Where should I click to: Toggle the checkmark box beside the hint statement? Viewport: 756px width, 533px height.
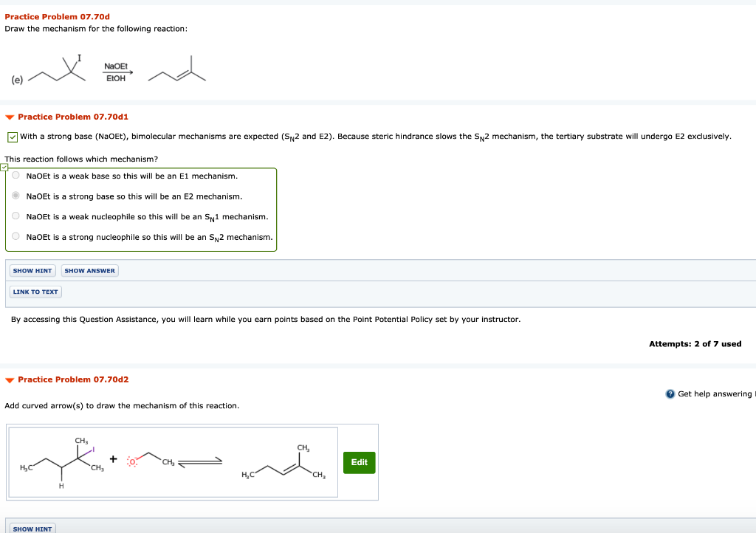[x=11, y=136]
